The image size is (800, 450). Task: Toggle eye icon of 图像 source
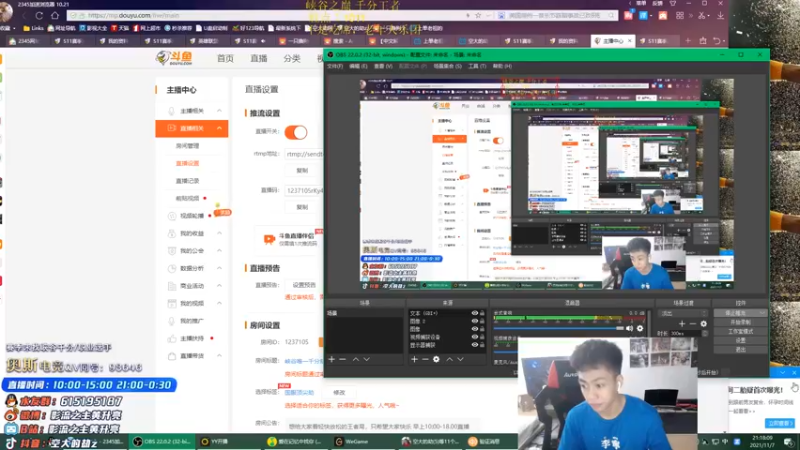474,329
